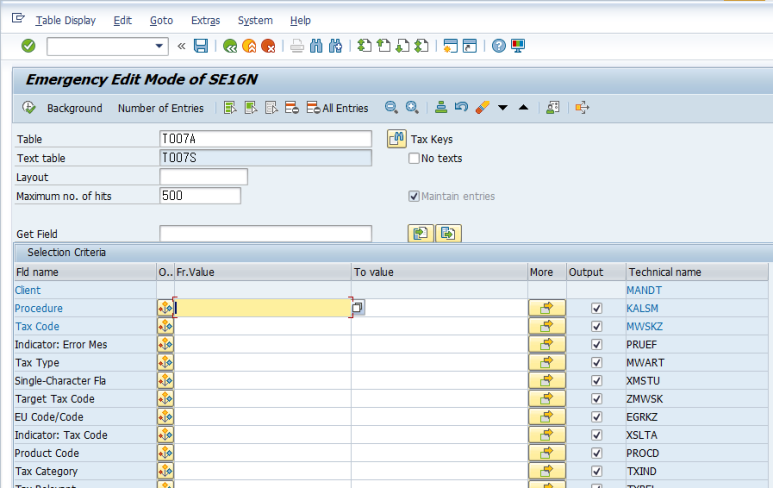Viewport: 773px width, 488px height.
Task: Click the Last Page icon
Action: point(422,46)
